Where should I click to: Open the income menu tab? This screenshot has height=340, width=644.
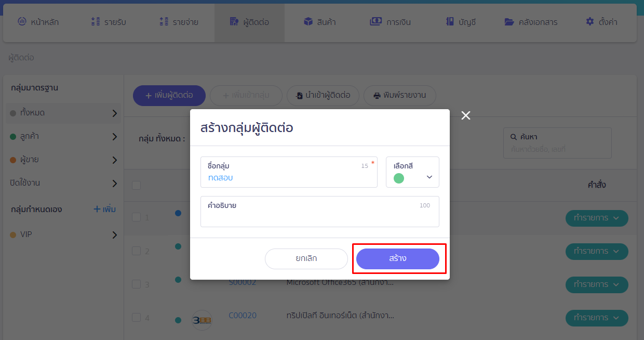click(108, 22)
